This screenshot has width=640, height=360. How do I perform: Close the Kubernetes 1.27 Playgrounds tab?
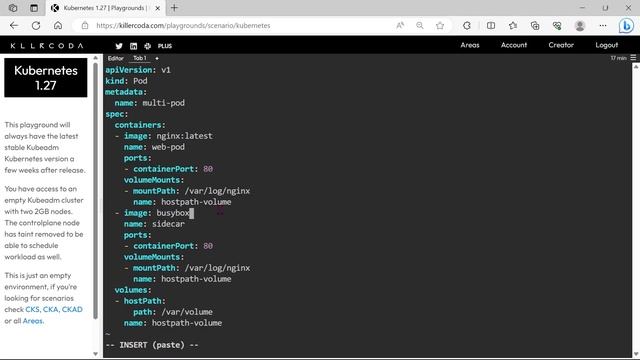158,8
